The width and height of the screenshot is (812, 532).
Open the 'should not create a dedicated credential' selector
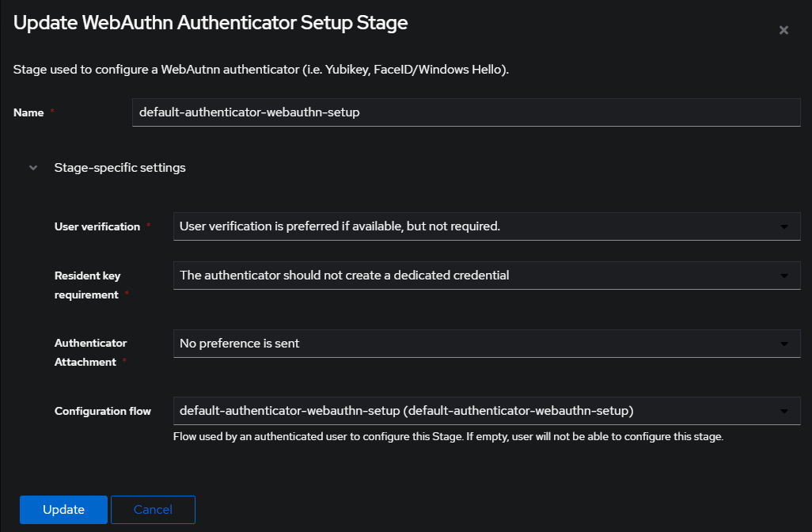344,275
